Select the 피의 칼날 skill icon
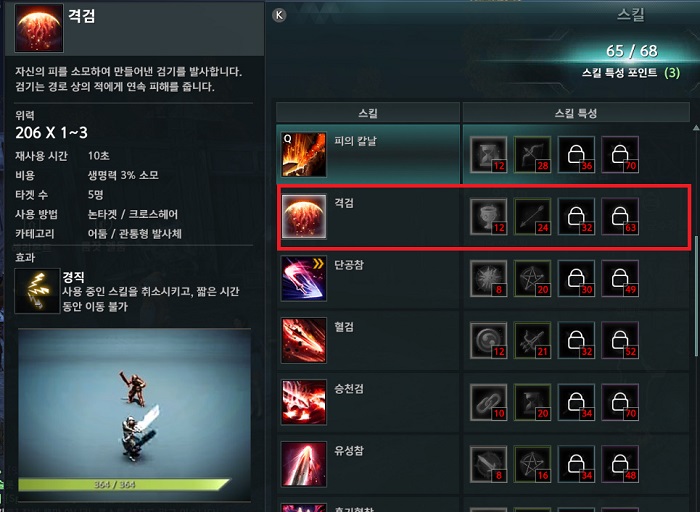700x512 pixels. (304, 154)
